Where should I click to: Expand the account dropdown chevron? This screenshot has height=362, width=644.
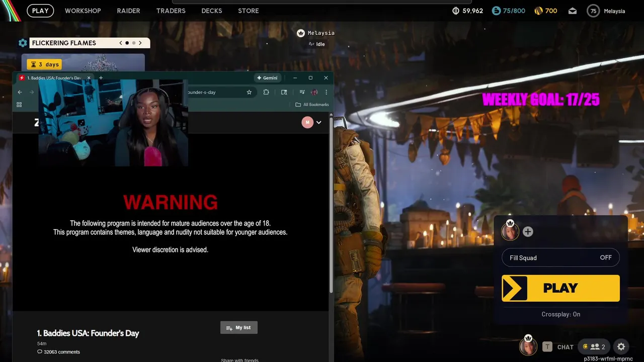(x=318, y=122)
